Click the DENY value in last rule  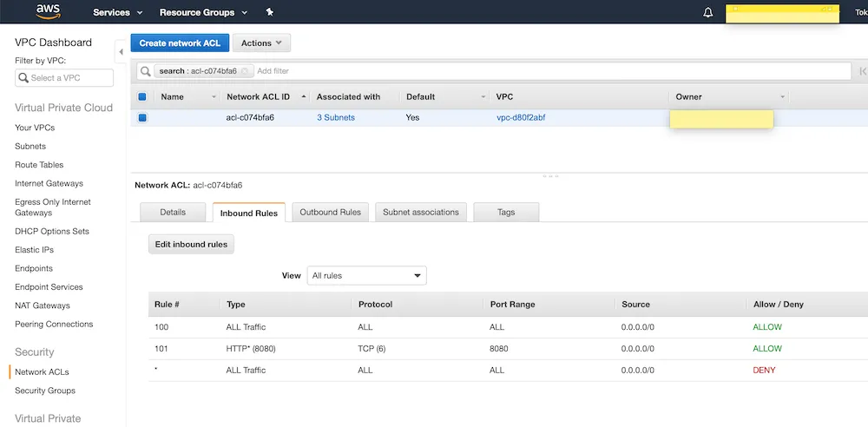tap(764, 370)
